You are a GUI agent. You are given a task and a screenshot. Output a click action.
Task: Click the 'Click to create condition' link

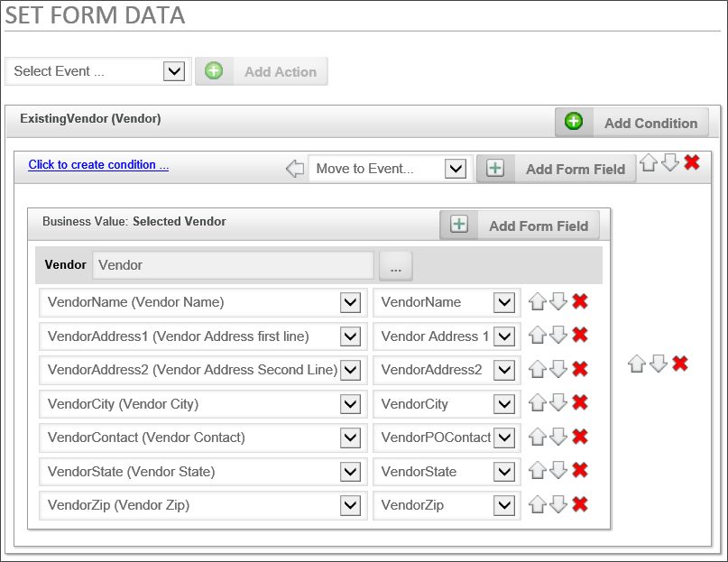coord(98,165)
